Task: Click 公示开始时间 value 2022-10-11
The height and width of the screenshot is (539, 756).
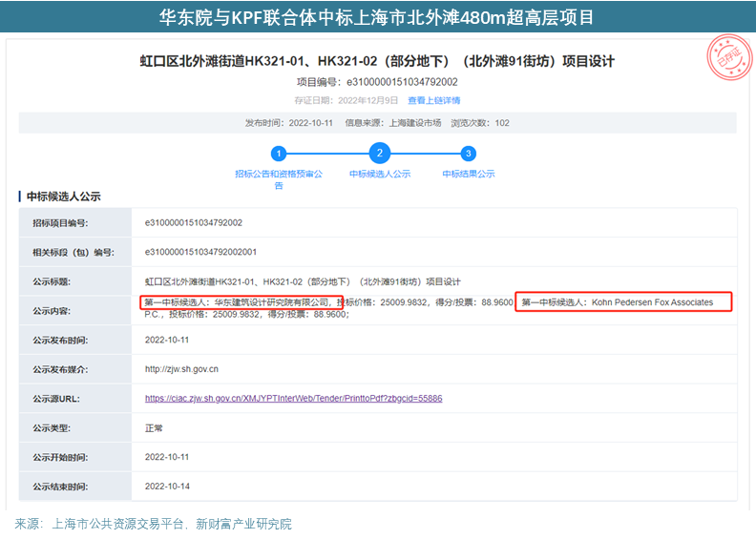Action: (x=167, y=457)
